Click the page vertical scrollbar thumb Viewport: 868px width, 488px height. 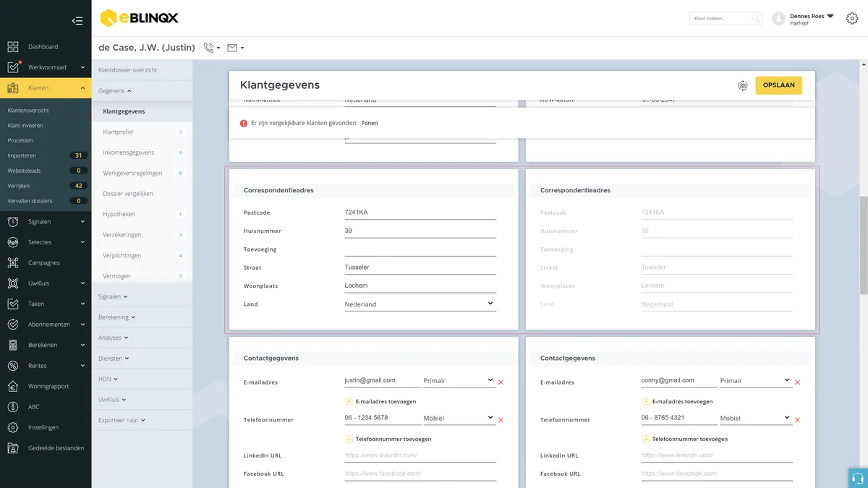click(x=864, y=246)
